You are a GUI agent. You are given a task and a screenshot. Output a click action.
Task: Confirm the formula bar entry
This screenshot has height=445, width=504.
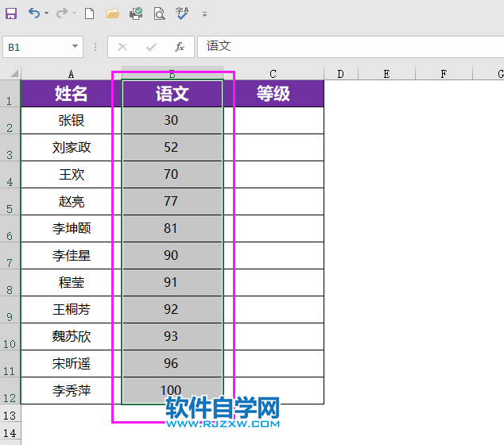click(151, 47)
